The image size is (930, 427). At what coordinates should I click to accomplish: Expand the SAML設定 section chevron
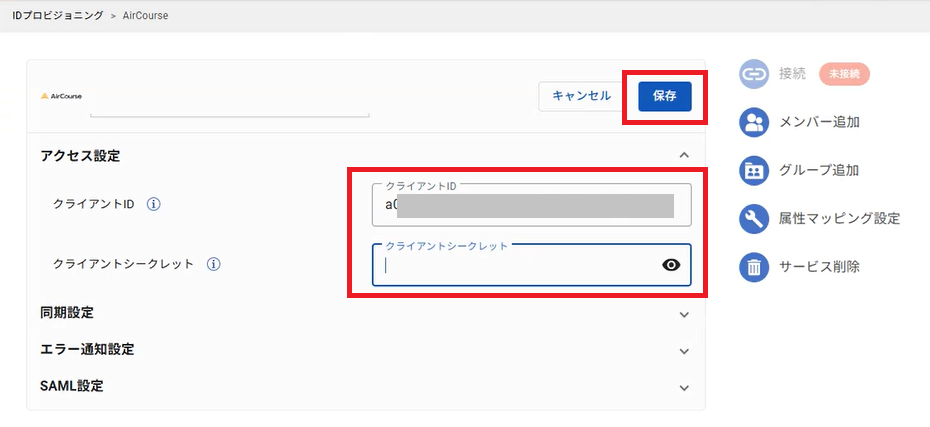pos(684,388)
